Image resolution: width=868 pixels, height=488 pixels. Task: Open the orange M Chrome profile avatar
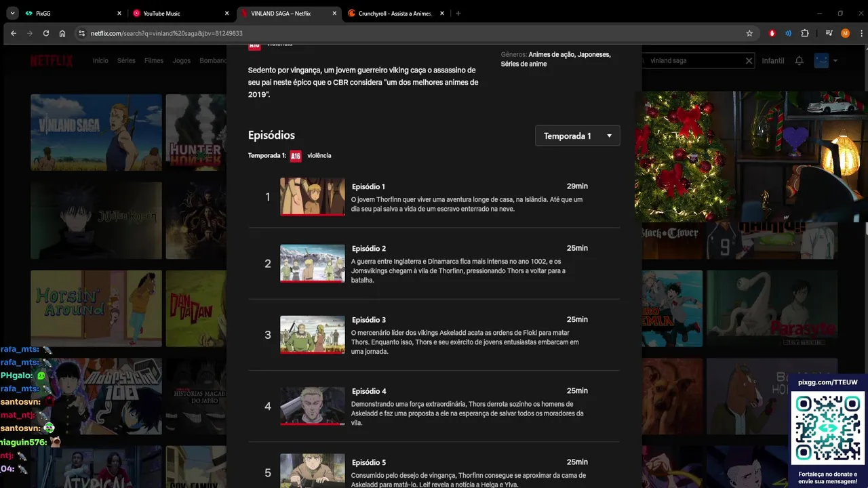pos(845,33)
